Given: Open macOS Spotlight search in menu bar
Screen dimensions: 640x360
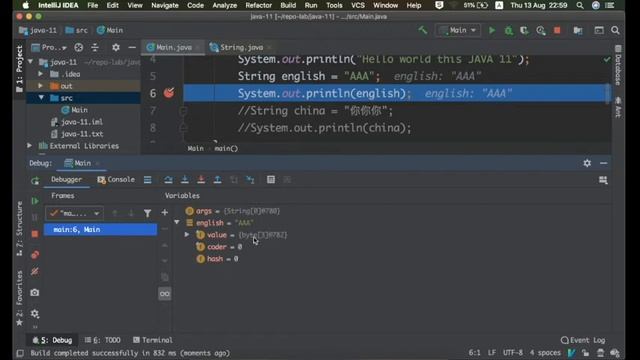Looking at the screenshot, I should point(580,5).
